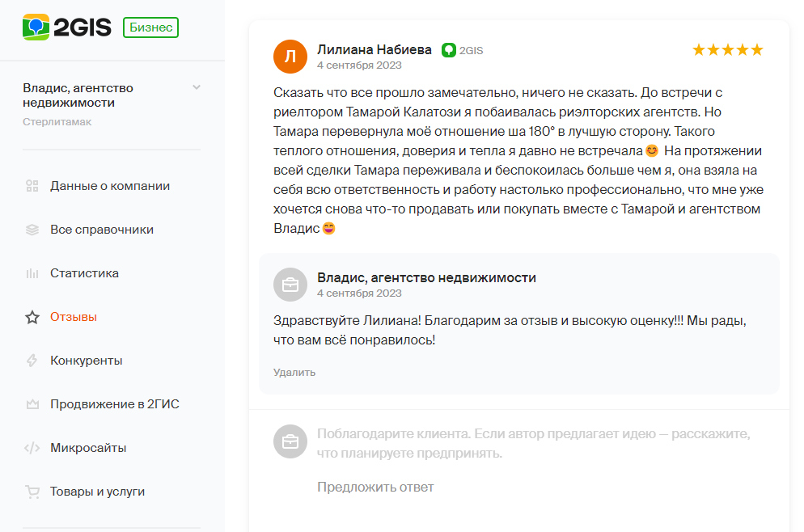
Task: Click the review date 4 сентября 2023
Action: tap(359, 65)
